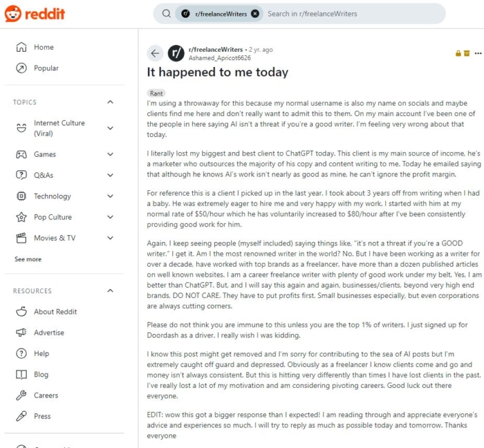Viewport: 484px width, 448px height.
Task: Open the post's three-dot options menu
Action: click(x=478, y=53)
